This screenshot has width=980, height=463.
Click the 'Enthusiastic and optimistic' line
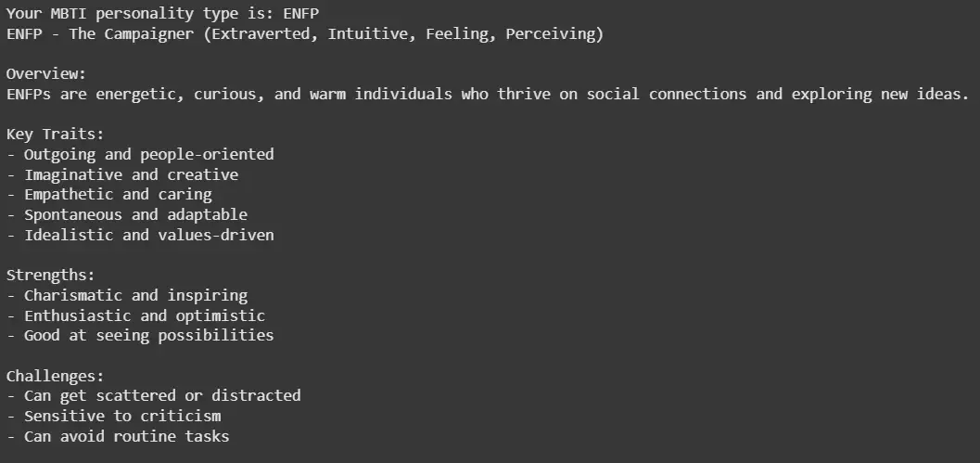[135, 315]
